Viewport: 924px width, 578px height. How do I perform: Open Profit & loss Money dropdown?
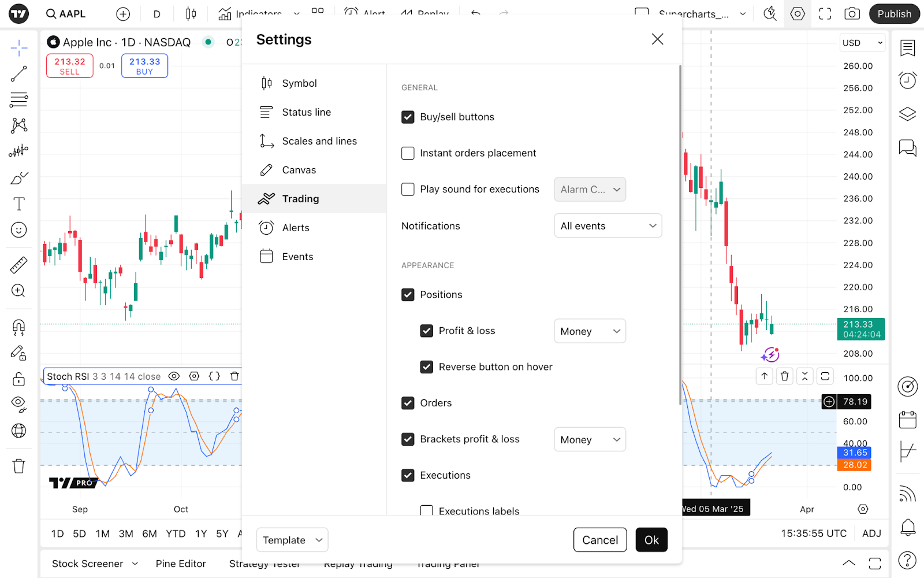[590, 331]
